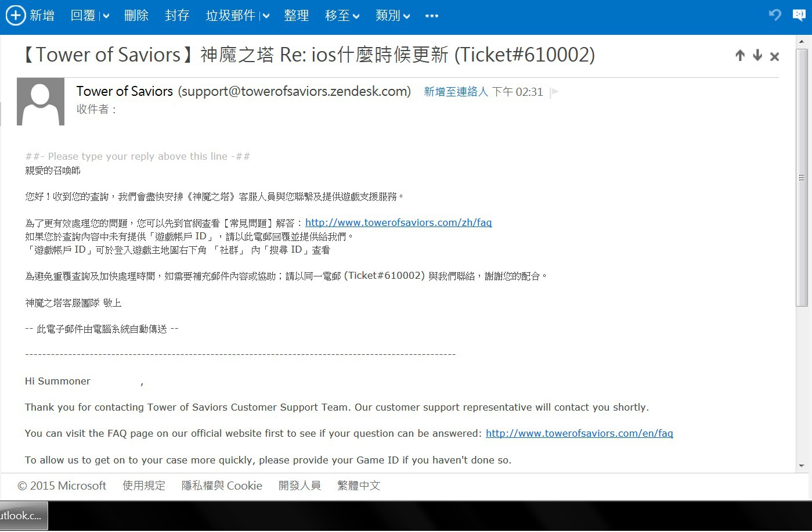Open the 類別 categories menu
812x532 pixels.
pos(393,16)
